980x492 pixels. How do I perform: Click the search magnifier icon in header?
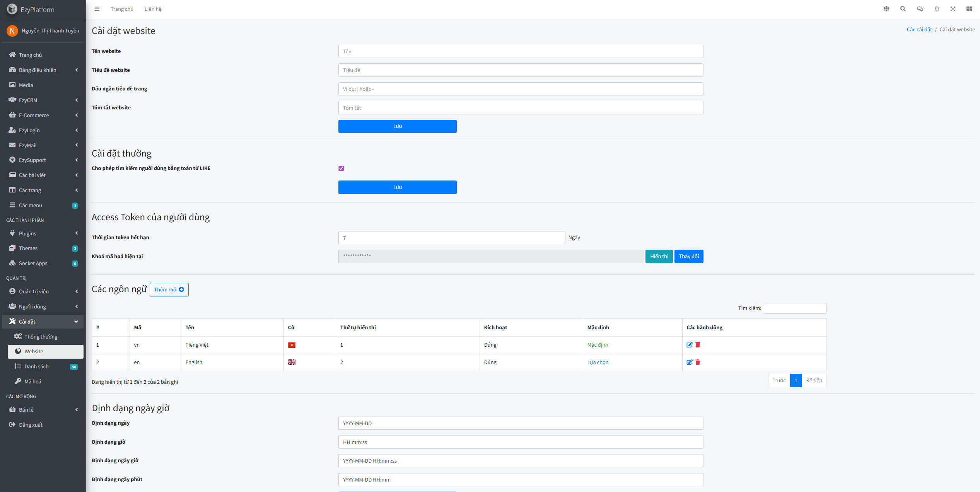(903, 9)
